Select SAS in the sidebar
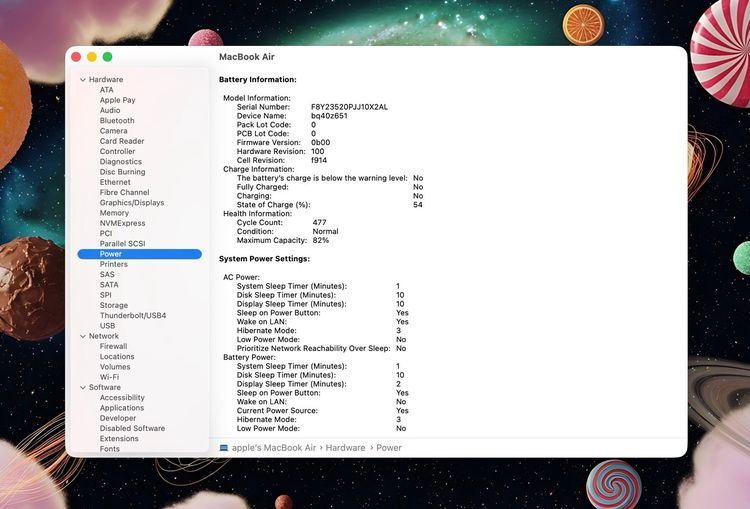 [x=107, y=275]
